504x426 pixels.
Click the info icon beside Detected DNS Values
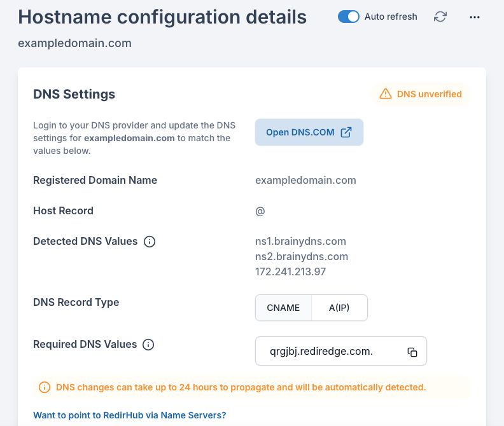coord(150,242)
